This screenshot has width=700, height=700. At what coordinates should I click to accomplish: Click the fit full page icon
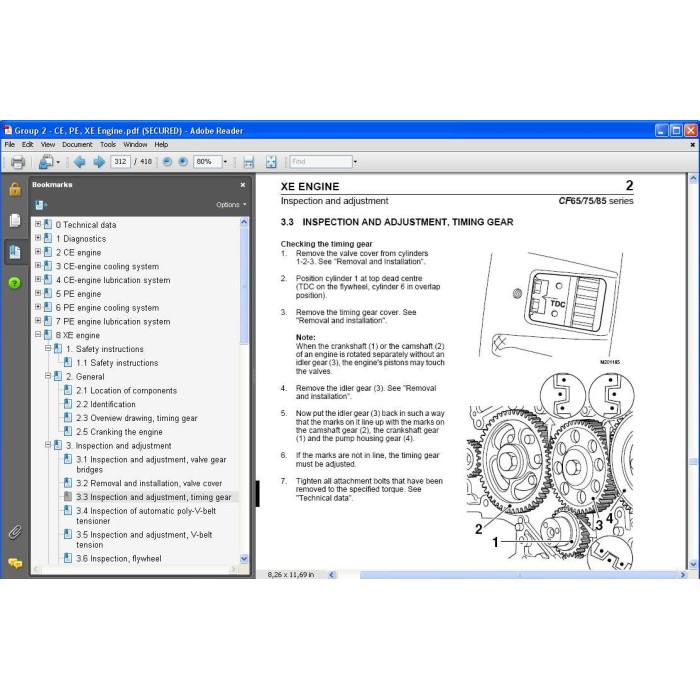pos(271,162)
